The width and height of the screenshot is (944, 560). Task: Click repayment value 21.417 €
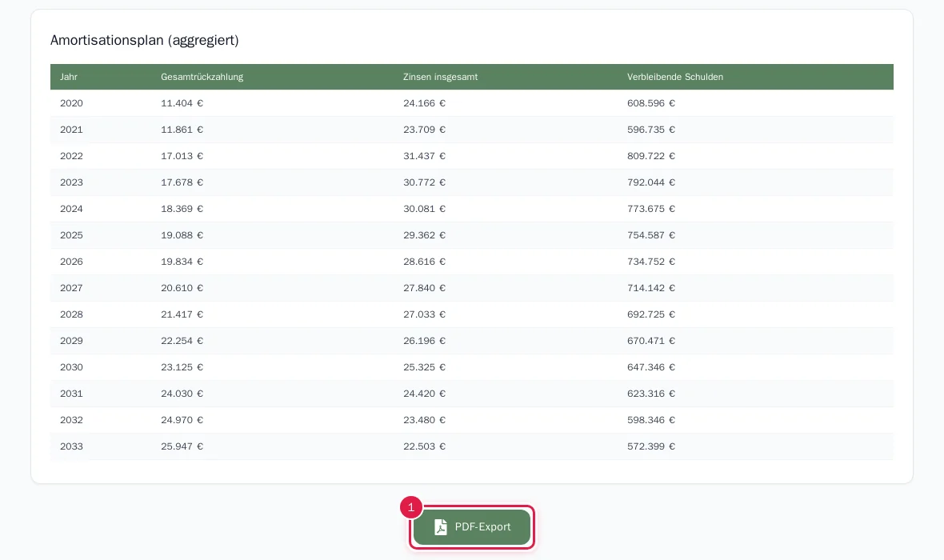(182, 314)
